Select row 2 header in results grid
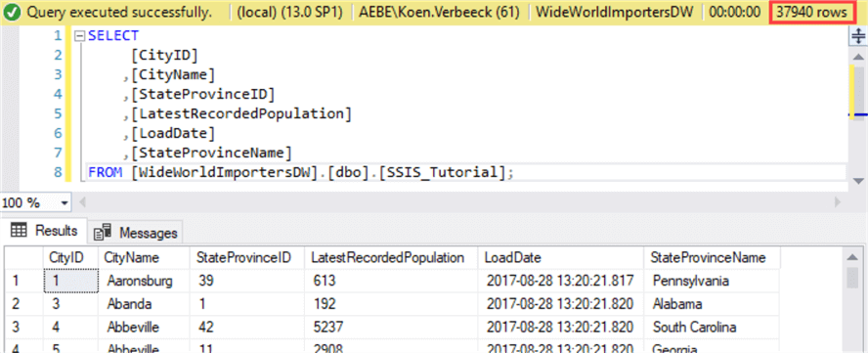868x353 pixels. pos(24,304)
